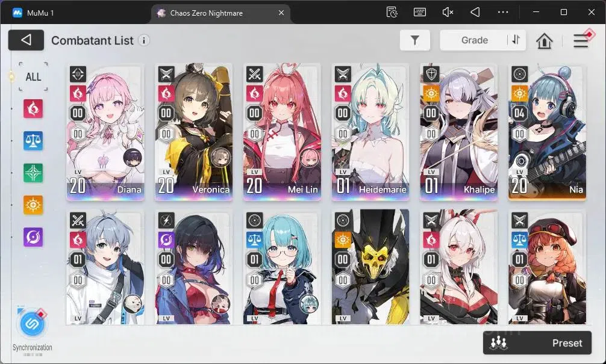Open the MuMu more options ellipsis
Image resolution: width=606 pixels, height=364 pixels.
[x=503, y=13]
